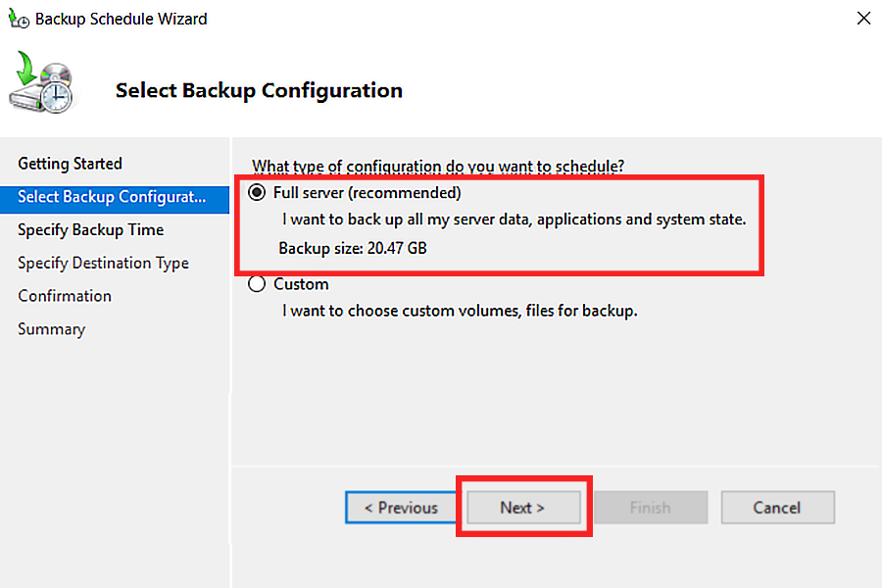Click the Backup size 20.47 GB text
Screen dimensions: 882x588
(x=353, y=248)
